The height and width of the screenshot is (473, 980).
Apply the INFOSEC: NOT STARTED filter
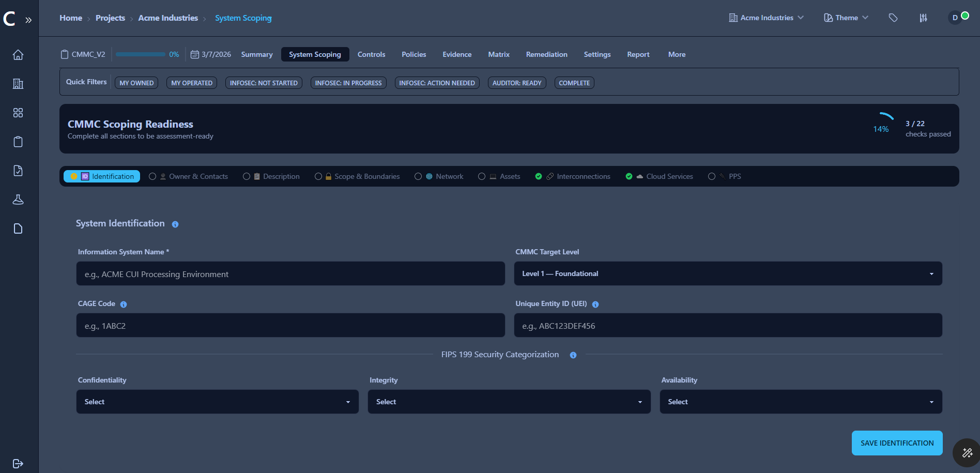pos(264,83)
